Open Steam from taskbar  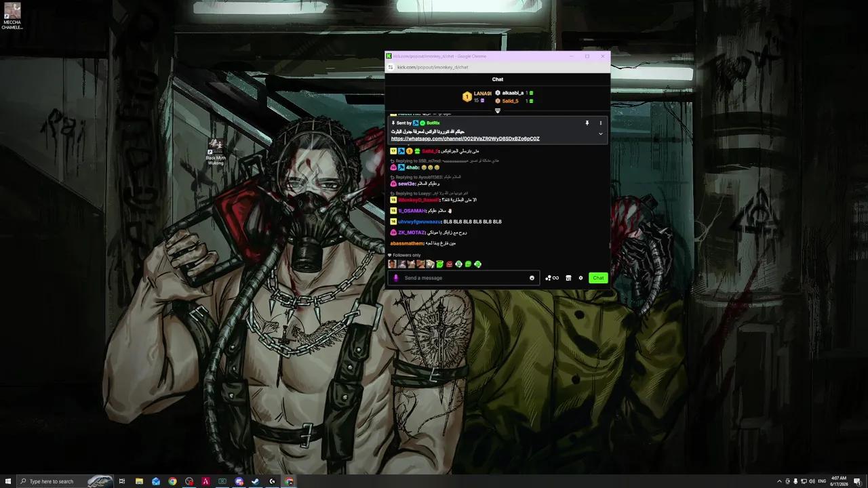coord(255,481)
